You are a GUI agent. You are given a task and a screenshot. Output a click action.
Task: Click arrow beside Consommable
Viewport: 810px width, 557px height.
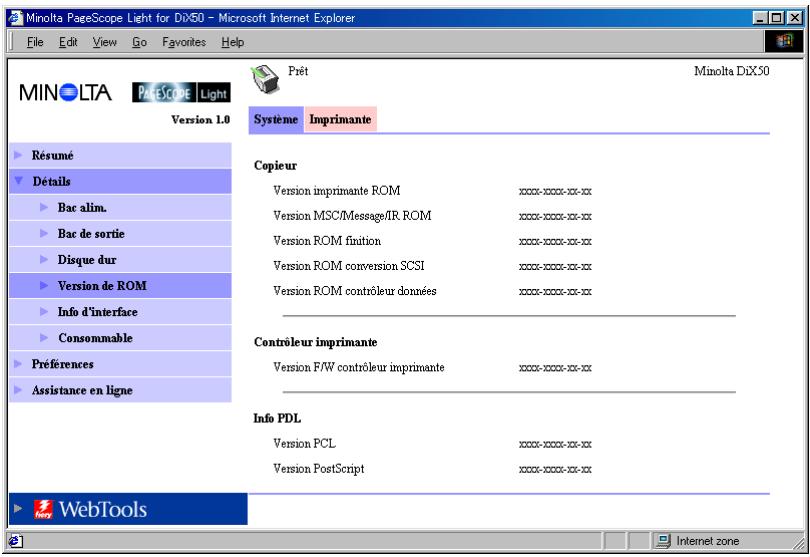coord(44,337)
